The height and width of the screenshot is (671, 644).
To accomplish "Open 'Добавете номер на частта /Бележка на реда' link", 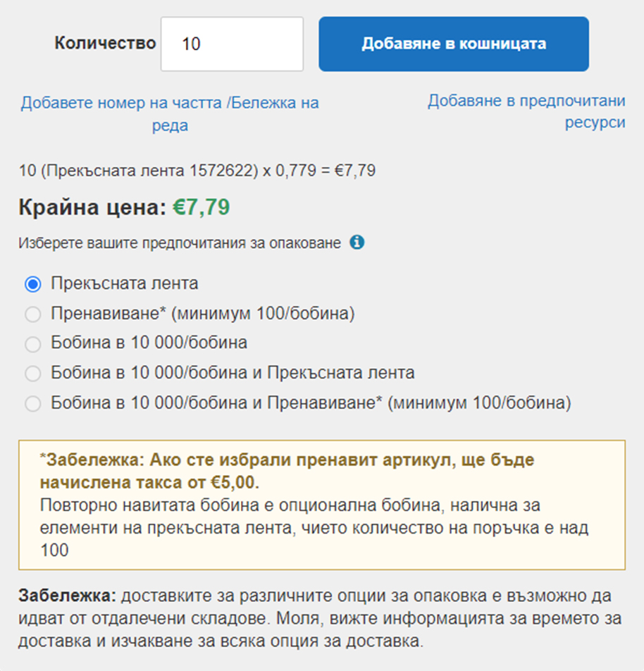I will point(170,114).
